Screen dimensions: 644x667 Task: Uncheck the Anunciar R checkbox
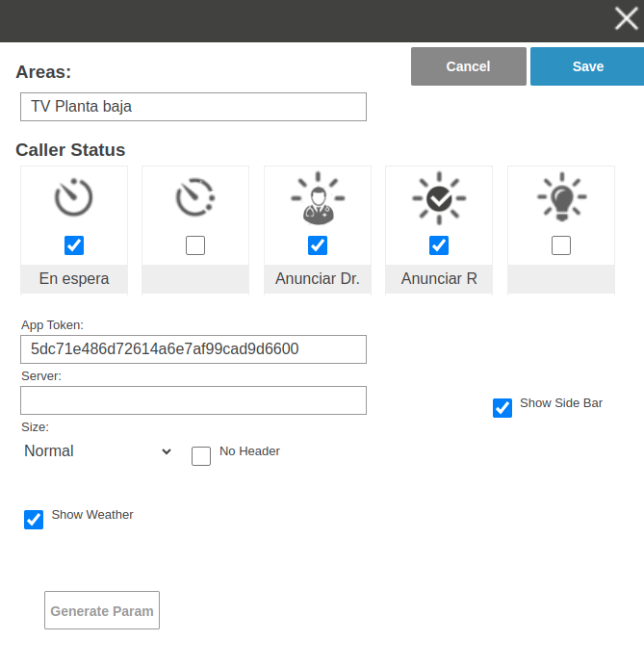click(x=439, y=245)
